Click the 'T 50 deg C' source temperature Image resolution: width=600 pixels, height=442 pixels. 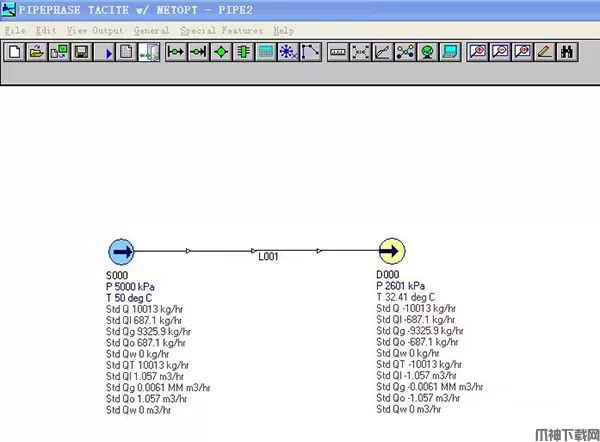(129, 298)
